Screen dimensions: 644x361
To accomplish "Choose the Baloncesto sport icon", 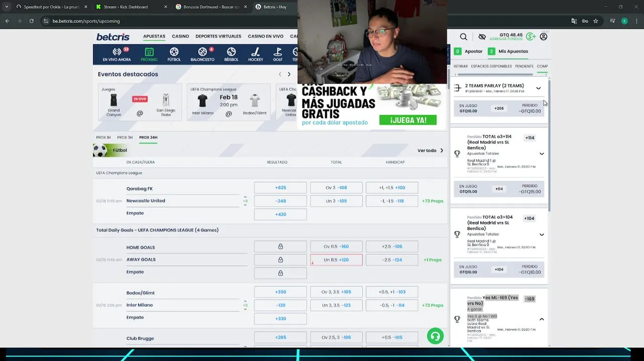I will tap(203, 55).
